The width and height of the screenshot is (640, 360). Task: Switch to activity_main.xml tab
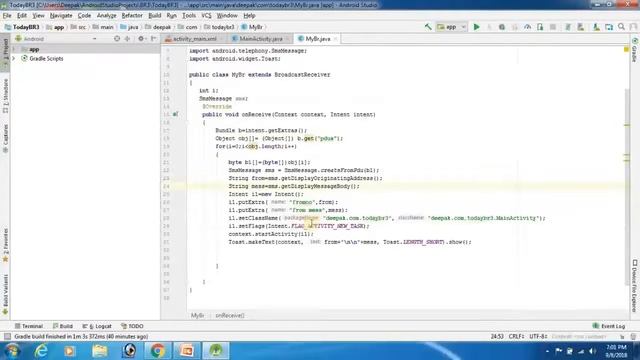(194, 39)
